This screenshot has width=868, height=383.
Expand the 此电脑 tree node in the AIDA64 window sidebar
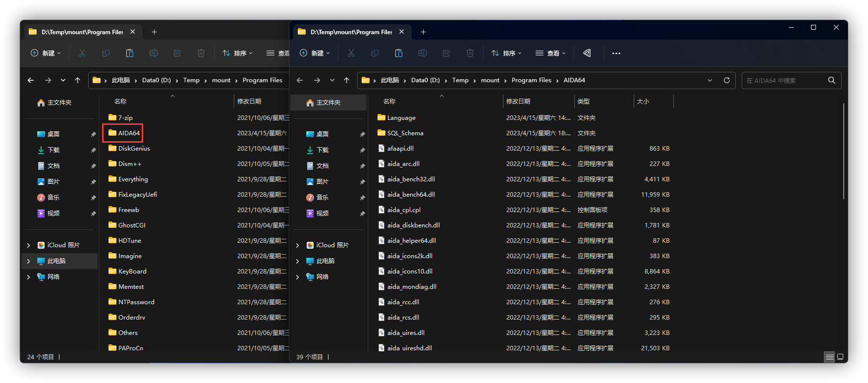[x=297, y=261]
